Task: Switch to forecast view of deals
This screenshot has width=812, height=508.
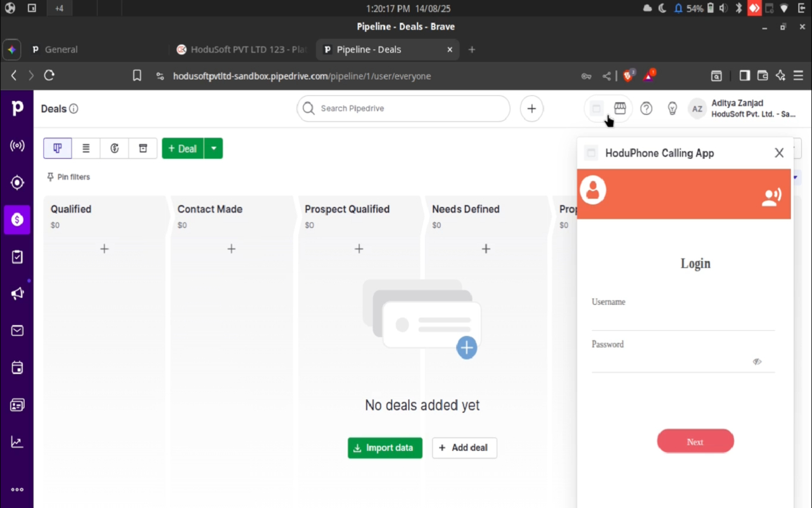Action: pyautogui.click(x=114, y=148)
